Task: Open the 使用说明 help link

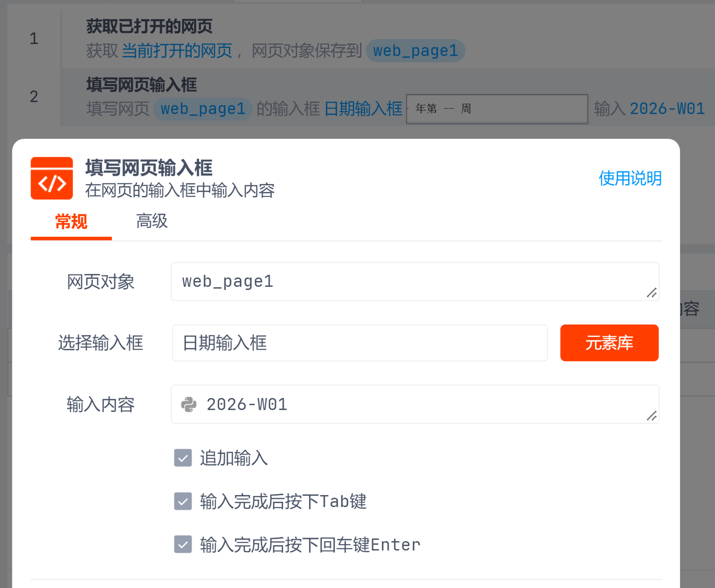Action: pyautogui.click(x=630, y=178)
